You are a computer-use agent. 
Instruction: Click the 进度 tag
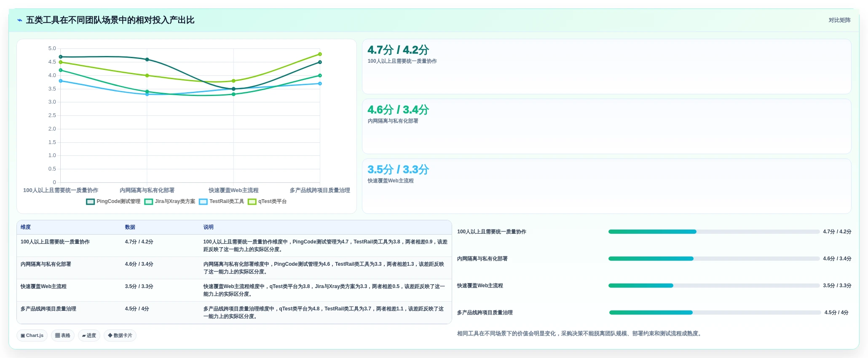pos(89,336)
